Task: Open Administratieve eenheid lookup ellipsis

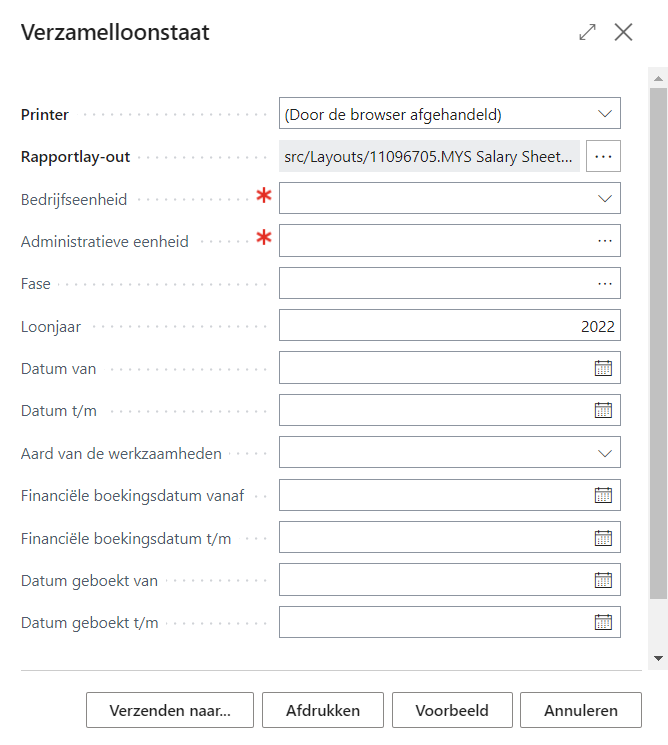Action: (x=604, y=241)
